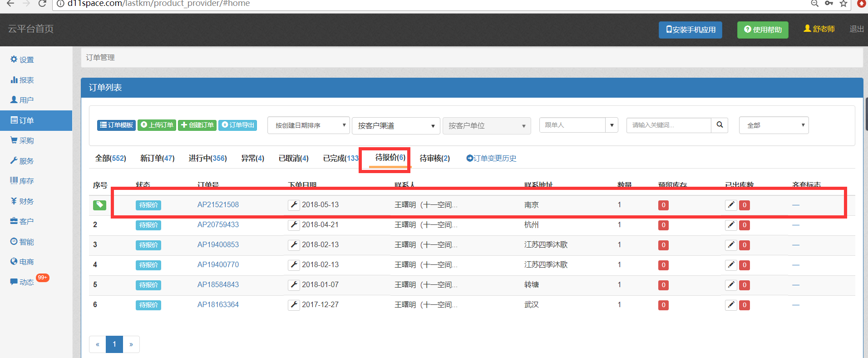Switch to 全部(552) tab
The width and height of the screenshot is (868, 358).
[110, 158]
